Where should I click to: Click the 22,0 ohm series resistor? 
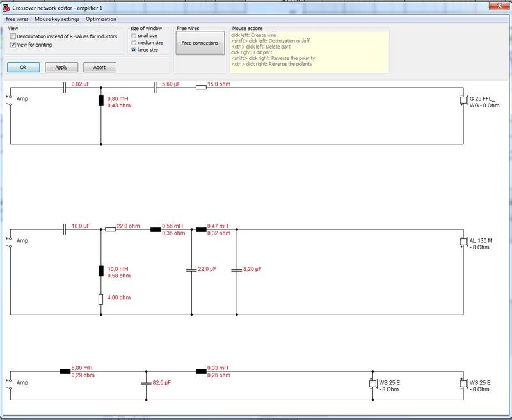(x=110, y=229)
